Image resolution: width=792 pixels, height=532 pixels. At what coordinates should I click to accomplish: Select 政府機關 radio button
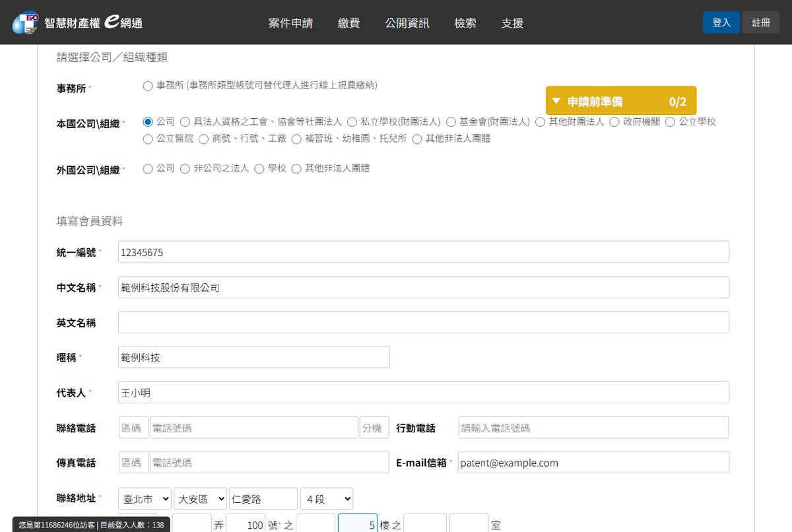point(614,122)
